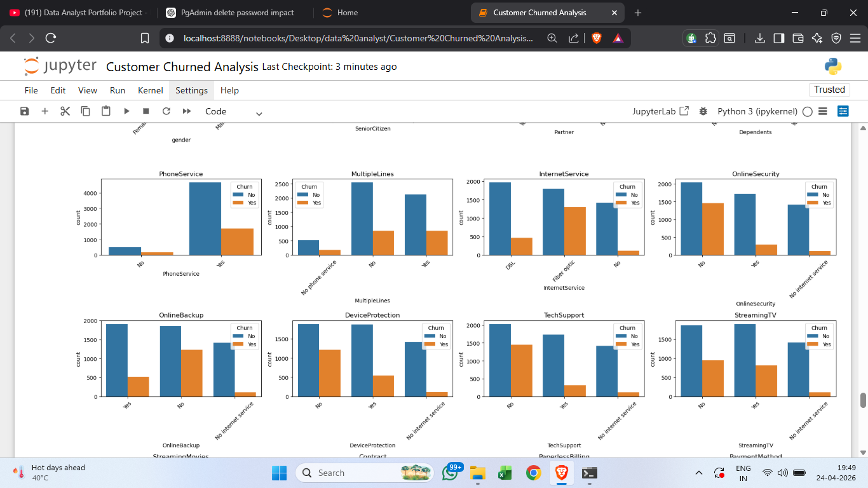Open the weather widget Hot days ahead
868x488 pixels.
(50, 473)
